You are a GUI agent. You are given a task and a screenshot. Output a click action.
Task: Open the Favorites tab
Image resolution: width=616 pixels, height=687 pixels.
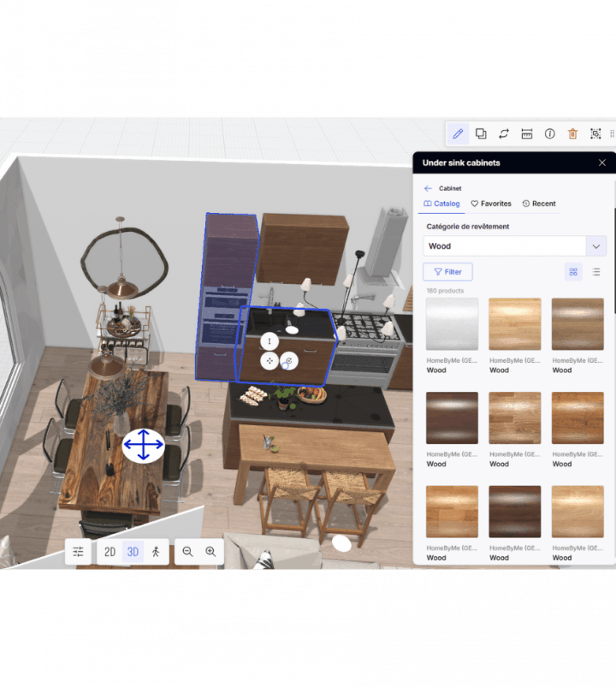tap(491, 204)
